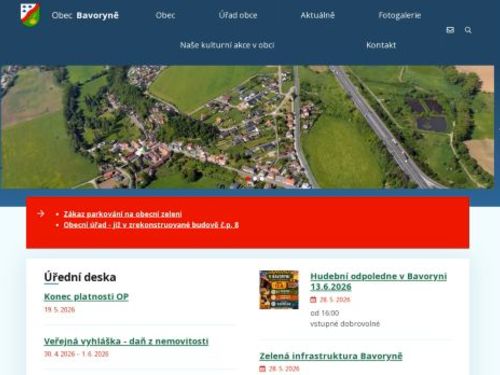Open the Kontakt menu item
500x375 pixels.
(x=381, y=45)
